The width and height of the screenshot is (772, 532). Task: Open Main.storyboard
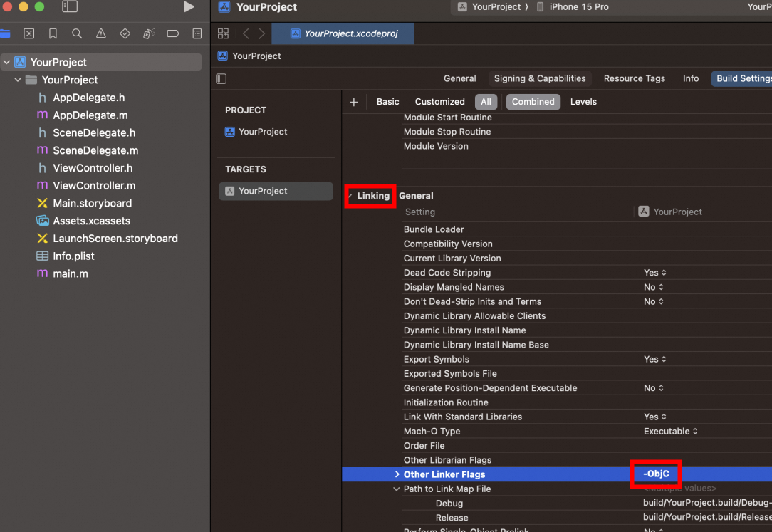tap(92, 203)
